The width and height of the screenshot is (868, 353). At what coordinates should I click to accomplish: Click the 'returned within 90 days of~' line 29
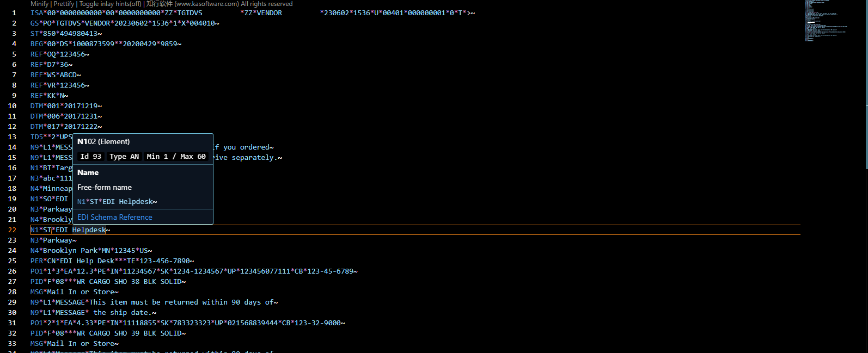point(154,302)
